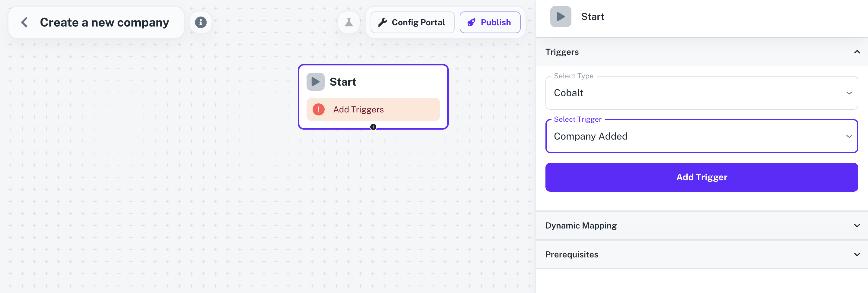Viewport: 868px width, 293px height.
Task: Click the play icon beside Start in panel
Action: 560,16
